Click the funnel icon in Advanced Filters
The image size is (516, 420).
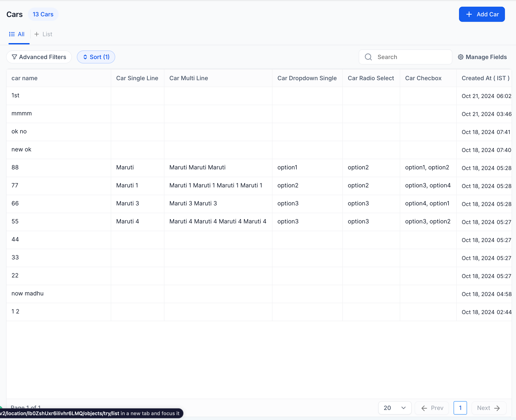pos(14,57)
